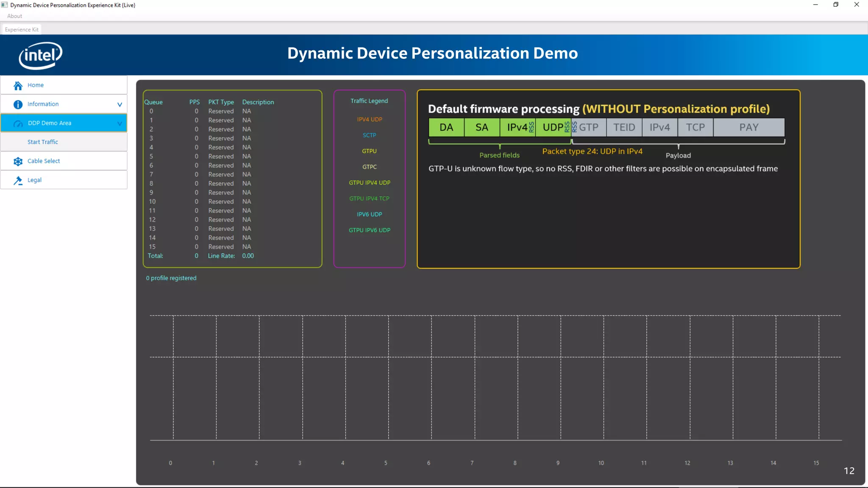Click the 'Payload' label
This screenshot has height=488, width=868.
[x=678, y=155]
